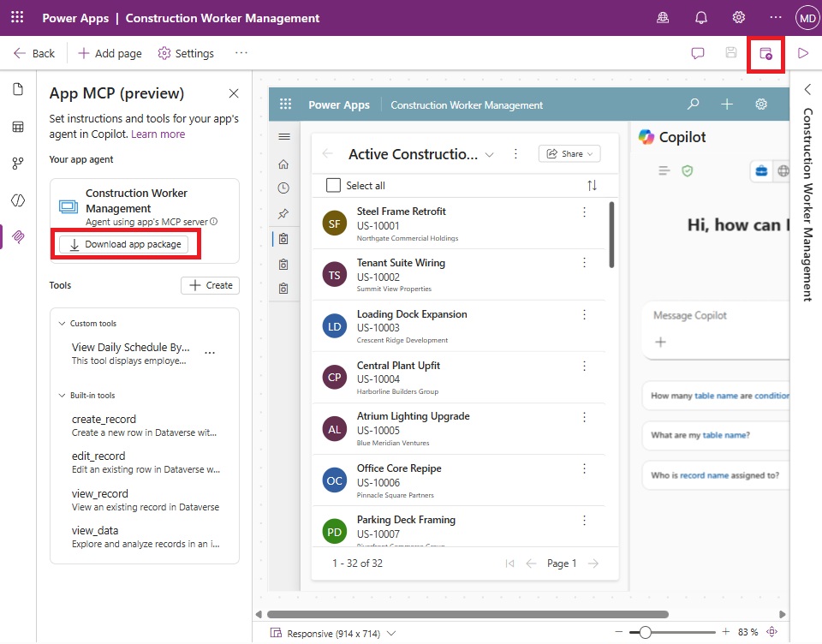Check the Select all checkbox
The image size is (822, 644).
pyautogui.click(x=333, y=185)
